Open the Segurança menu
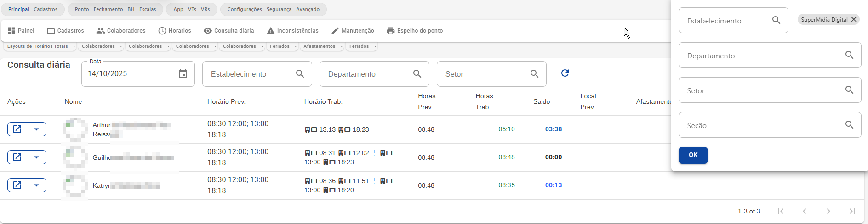 click(x=279, y=9)
